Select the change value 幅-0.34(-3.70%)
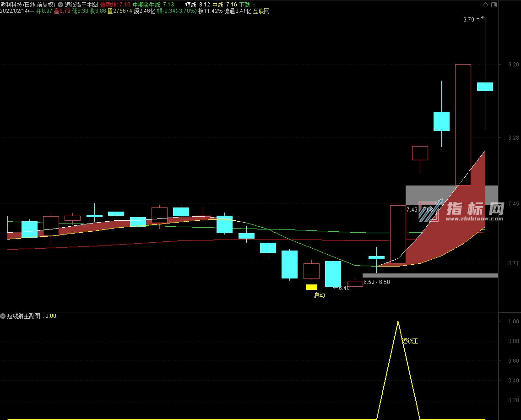Image resolution: width=521 pixels, height=420 pixels. (x=177, y=11)
